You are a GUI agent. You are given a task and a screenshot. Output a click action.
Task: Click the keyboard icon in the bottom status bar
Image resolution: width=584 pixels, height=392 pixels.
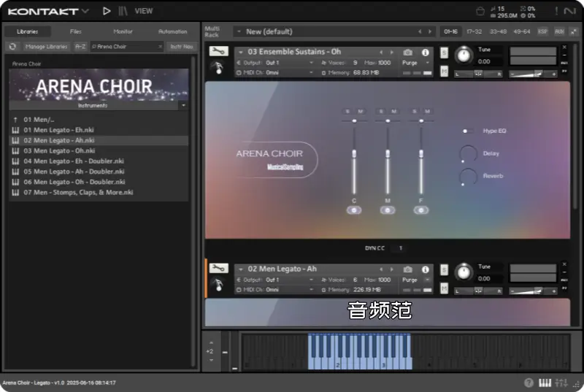point(545,383)
